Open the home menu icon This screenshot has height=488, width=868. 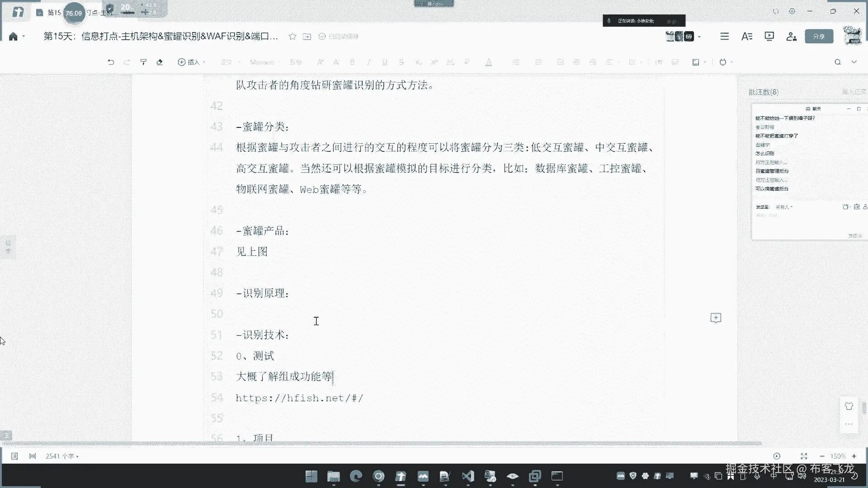pos(13,37)
